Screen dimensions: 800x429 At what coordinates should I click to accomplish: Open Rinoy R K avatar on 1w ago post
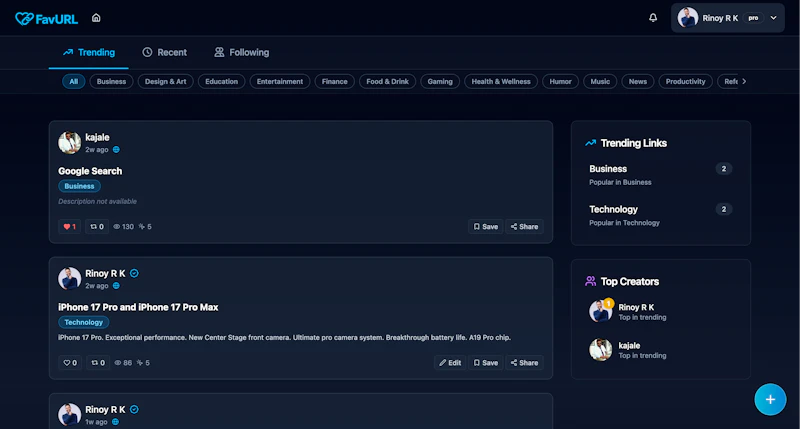coord(69,415)
